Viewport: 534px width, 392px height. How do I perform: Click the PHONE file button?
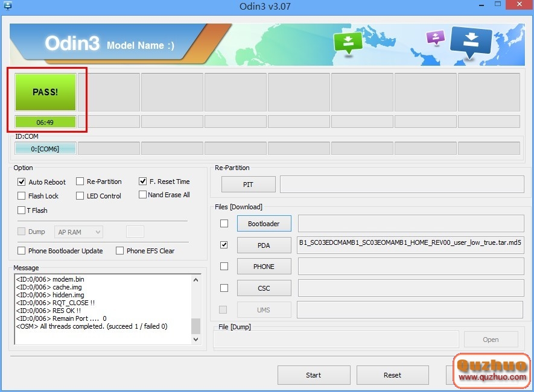(264, 267)
